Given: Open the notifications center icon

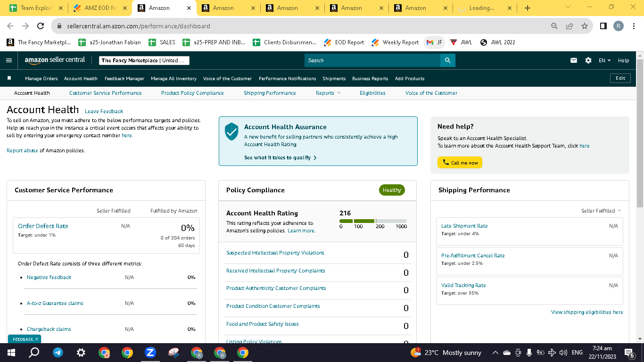Looking at the screenshot, I should click(629, 353).
